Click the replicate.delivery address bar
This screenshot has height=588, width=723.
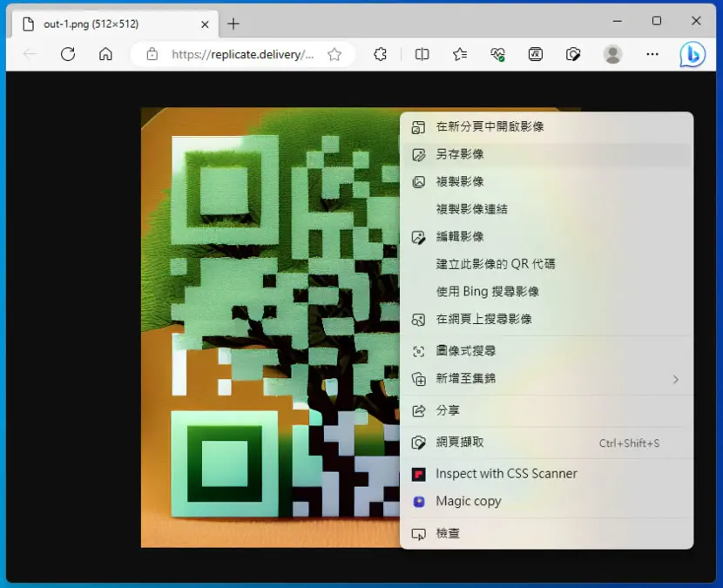pos(242,54)
